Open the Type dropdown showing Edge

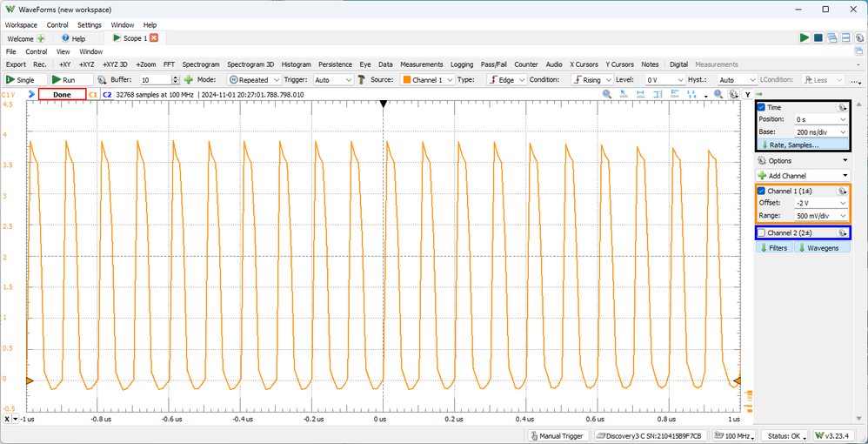click(506, 80)
